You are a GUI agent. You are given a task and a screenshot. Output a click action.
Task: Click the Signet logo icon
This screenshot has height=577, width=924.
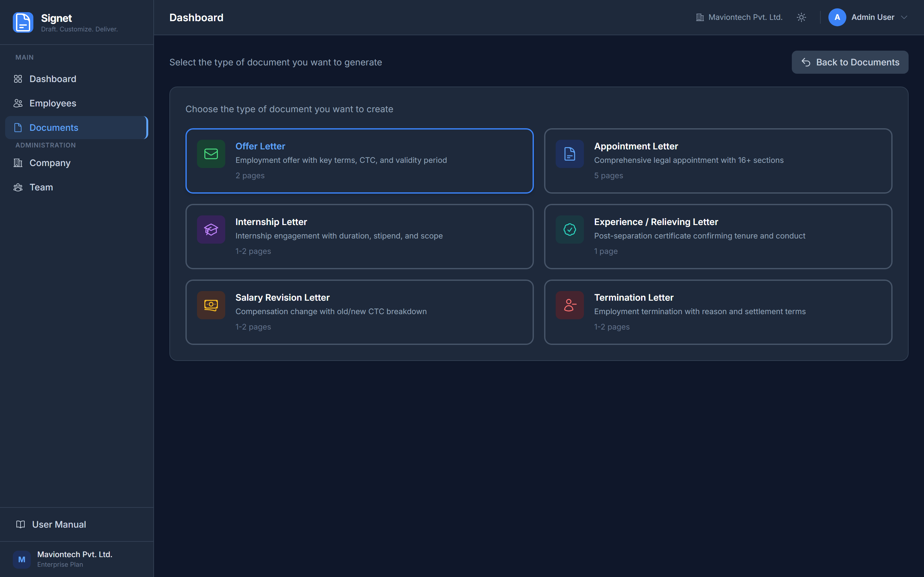click(x=23, y=22)
